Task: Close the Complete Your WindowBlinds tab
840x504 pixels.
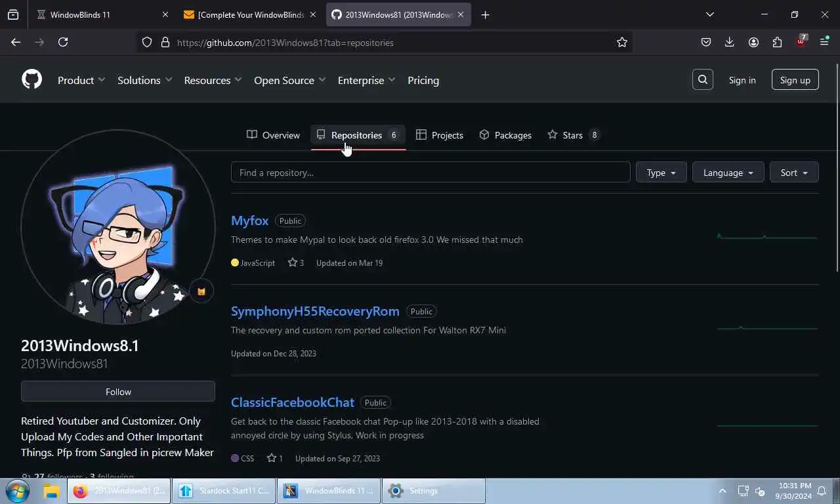Action: pyautogui.click(x=312, y=14)
